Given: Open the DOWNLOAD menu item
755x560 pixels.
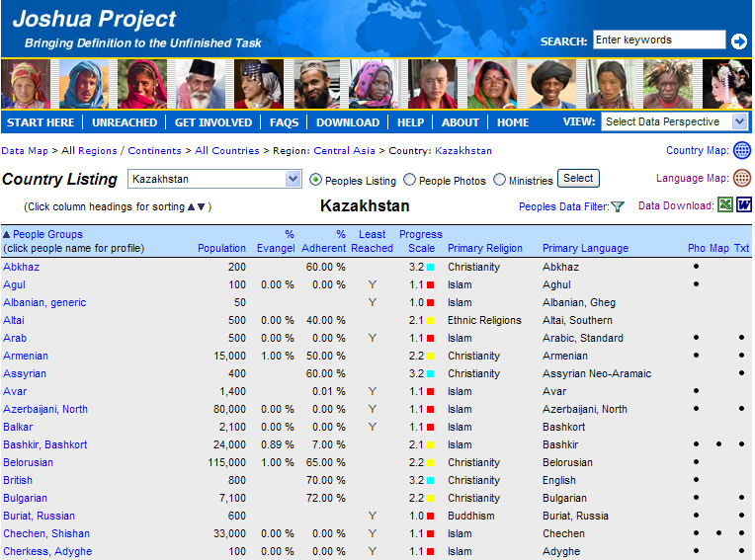Looking at the screenshot, I should [348, 122].
